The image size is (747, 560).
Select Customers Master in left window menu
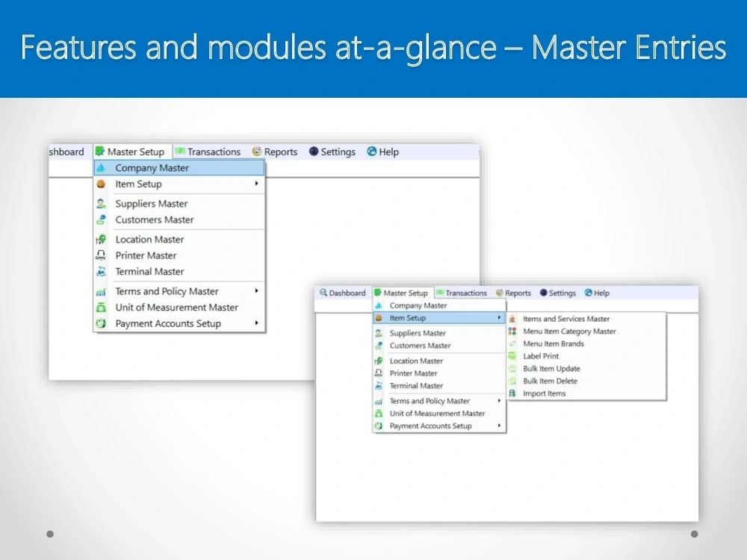tap(179, 220)
